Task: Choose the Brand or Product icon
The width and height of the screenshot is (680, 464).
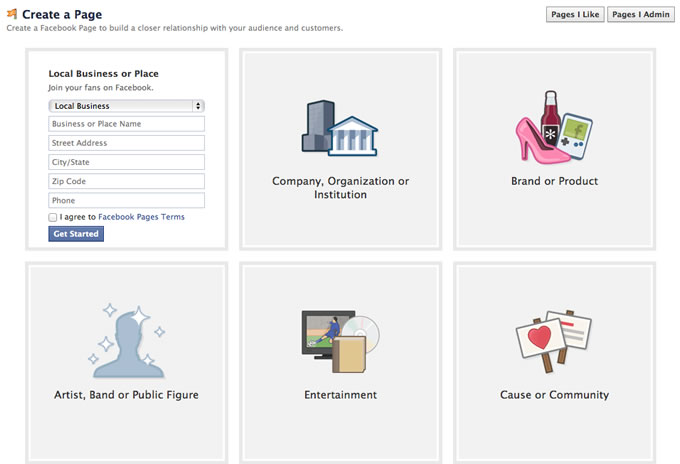Action: (554, 127)
